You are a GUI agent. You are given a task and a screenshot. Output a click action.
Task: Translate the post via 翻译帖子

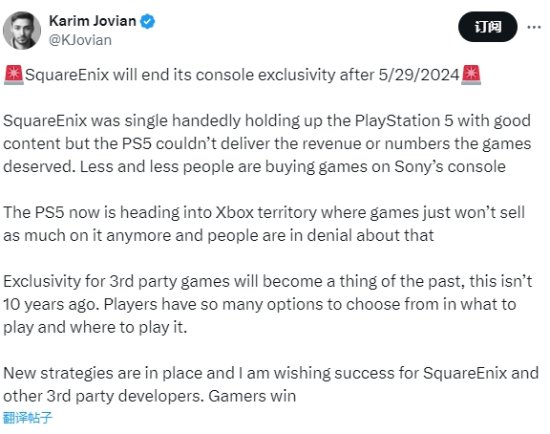tap(28, 418)
